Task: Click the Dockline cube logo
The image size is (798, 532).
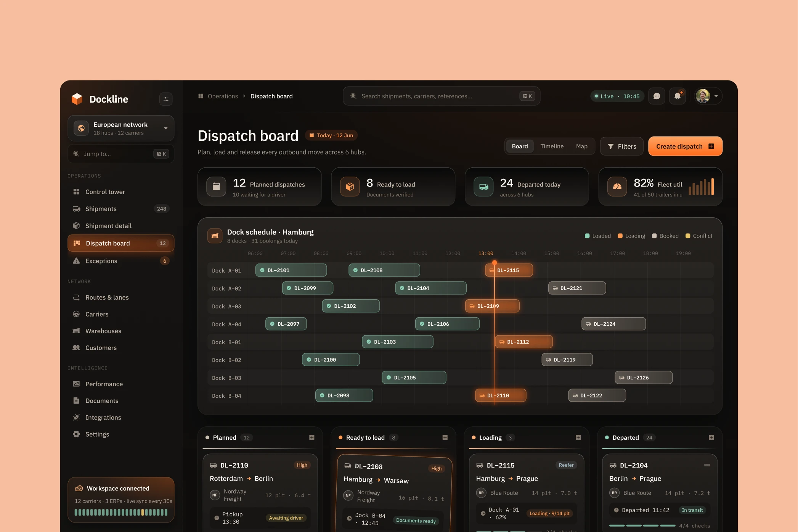Action: (x=77, y=99)
